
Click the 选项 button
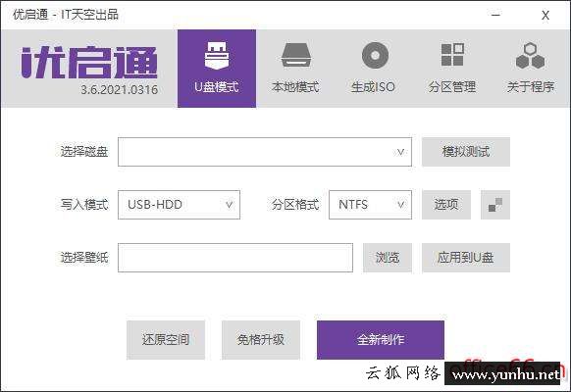tap(446, 205)
